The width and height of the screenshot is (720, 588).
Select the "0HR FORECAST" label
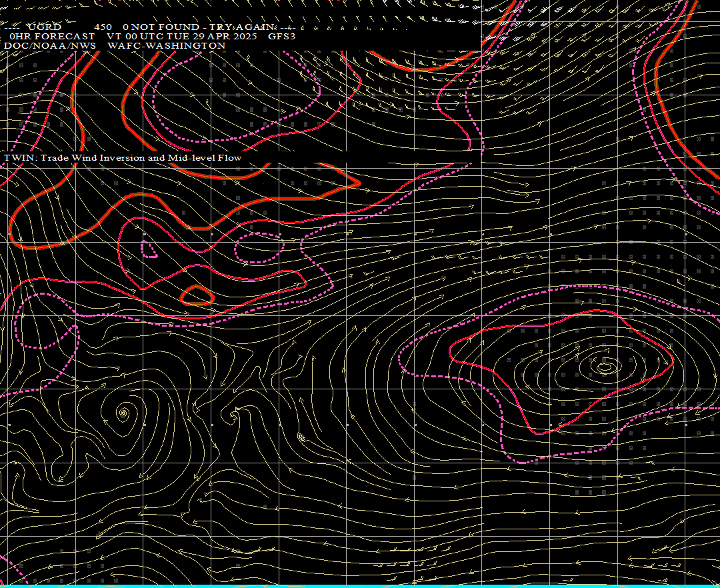coord(52,36)
